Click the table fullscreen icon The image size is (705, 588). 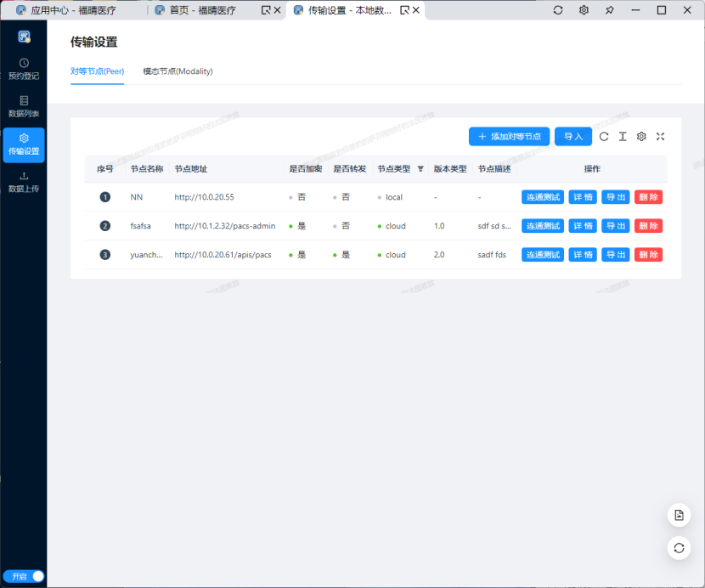pos(660,136)
